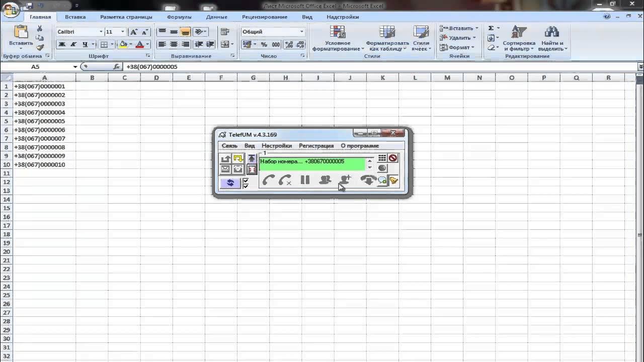
Task: Click the bell icon in TelefUM
Action: click(x=393, y=180)
